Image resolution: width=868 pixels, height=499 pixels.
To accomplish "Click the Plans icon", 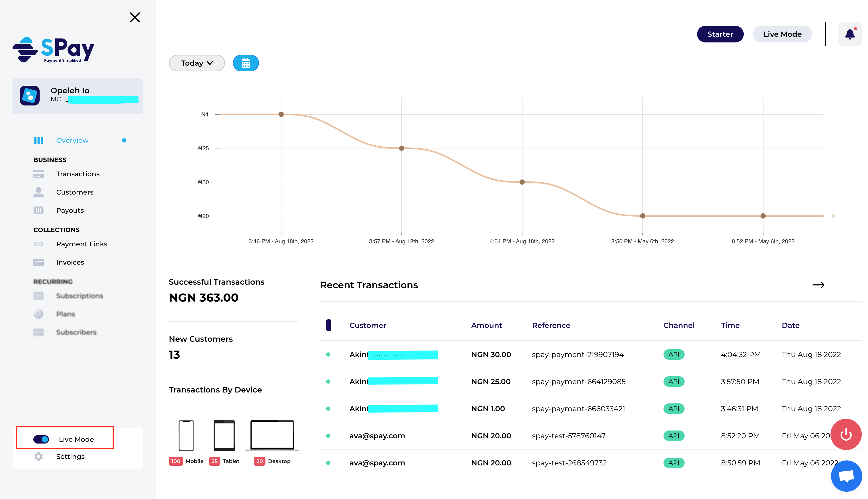I will [38, 314].
